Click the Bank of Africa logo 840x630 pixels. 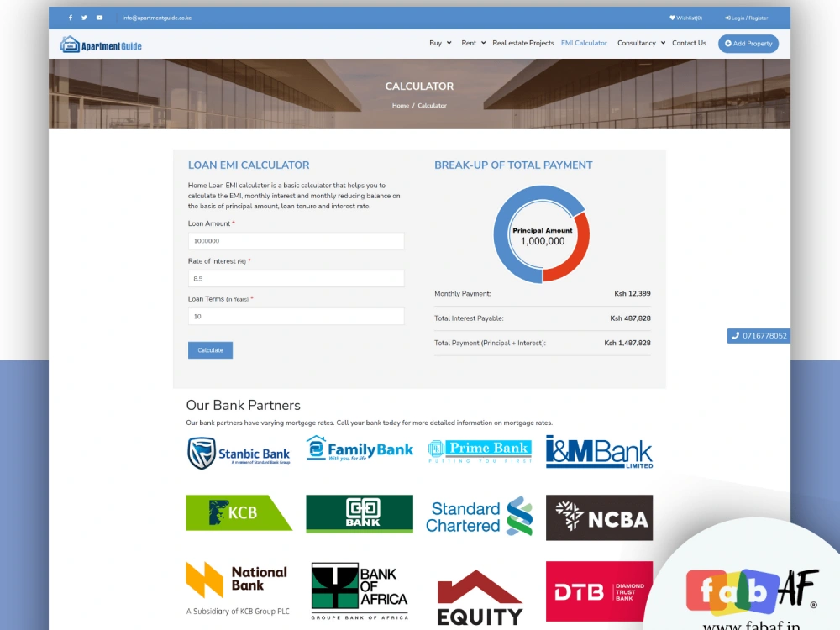(360, 591)
